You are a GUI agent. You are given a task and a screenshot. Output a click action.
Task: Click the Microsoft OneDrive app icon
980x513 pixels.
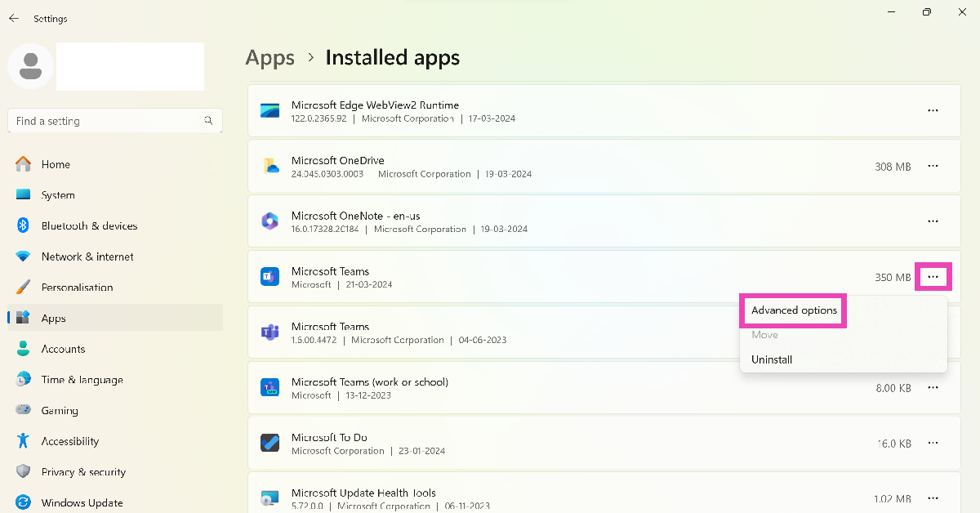coord(270,166)
